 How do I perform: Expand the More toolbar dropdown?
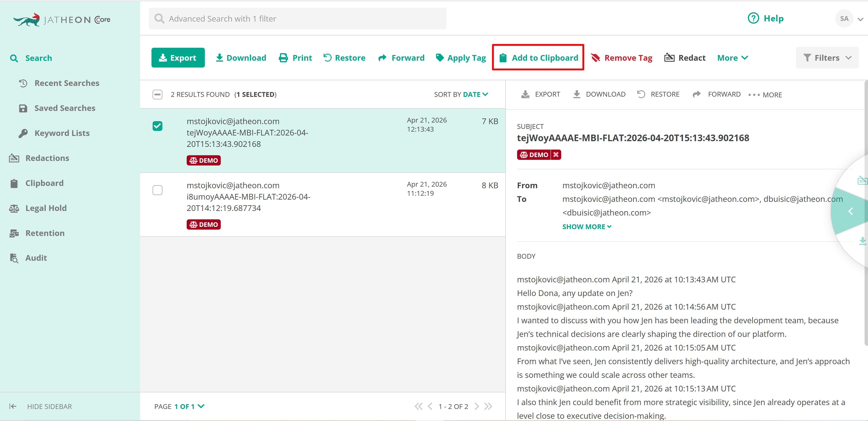(x=733, y=58)
